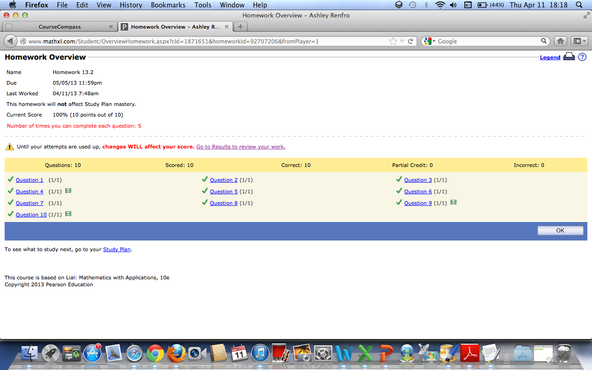
Task: Select the Homework Overview browser tab
Action: pos(175,27)
